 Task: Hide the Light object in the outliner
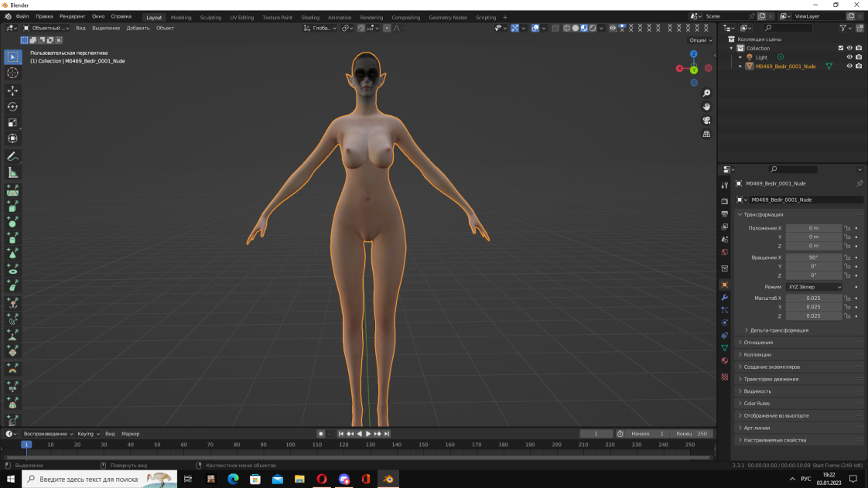(x=849, y=57)
